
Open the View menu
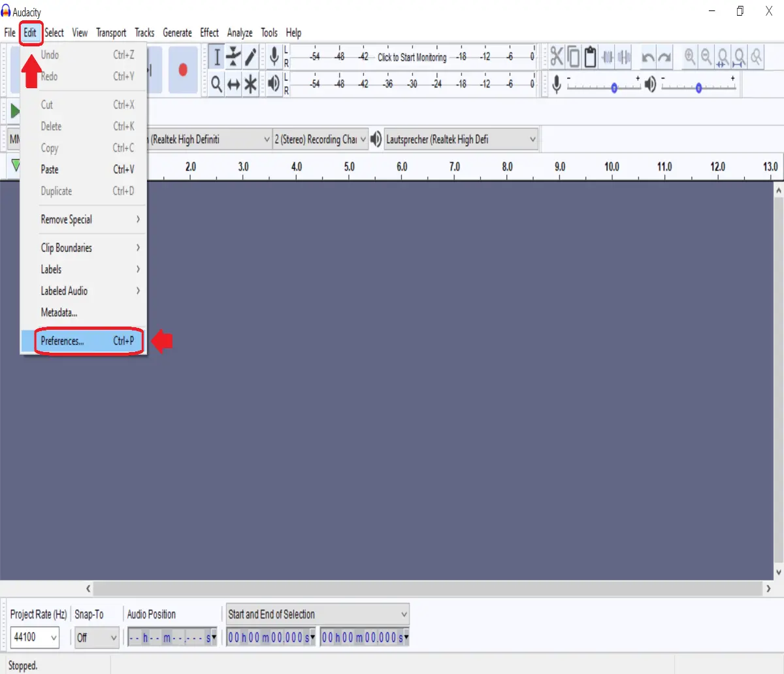(x=80, y=33)
